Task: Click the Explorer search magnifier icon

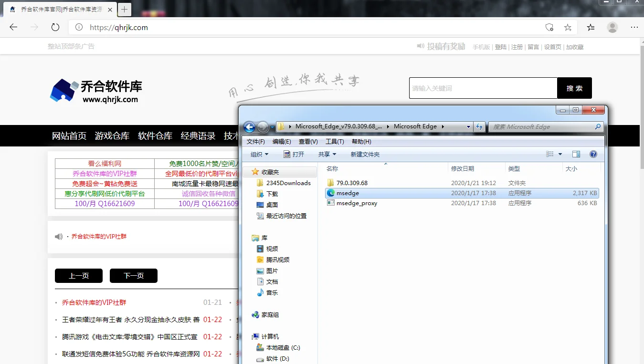Action: coord(598,127)
